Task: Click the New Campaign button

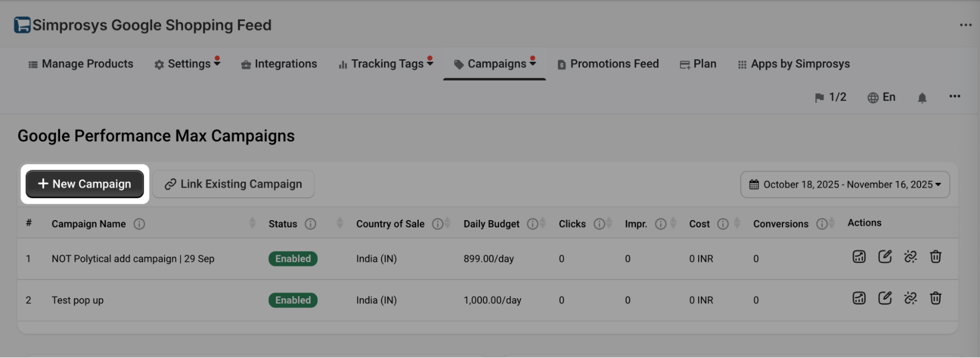Action: pos(85,184)
